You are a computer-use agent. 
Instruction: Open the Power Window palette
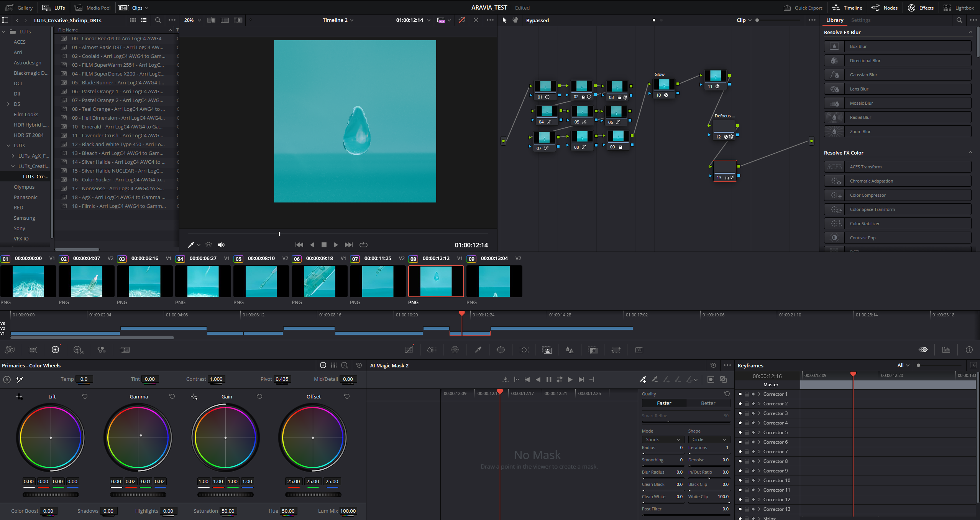tap(501, 350)
